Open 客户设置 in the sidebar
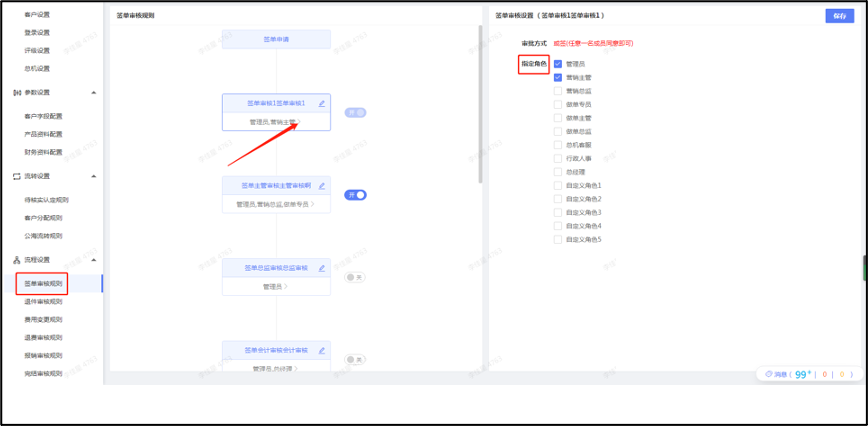Screen dimensions: 868x427 pos(37,14)
